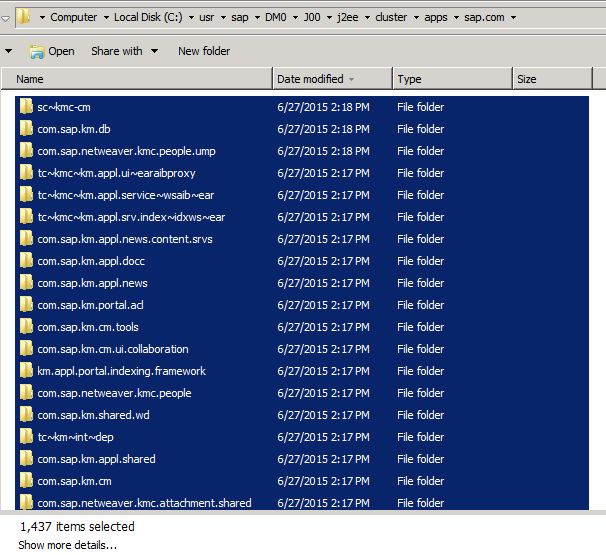Image resolution: width=606 pixels, height=555 pixels.
Task: Click folder icon of com.sap.netweaver.kmc.people
Action: click(x=26, y=393)
